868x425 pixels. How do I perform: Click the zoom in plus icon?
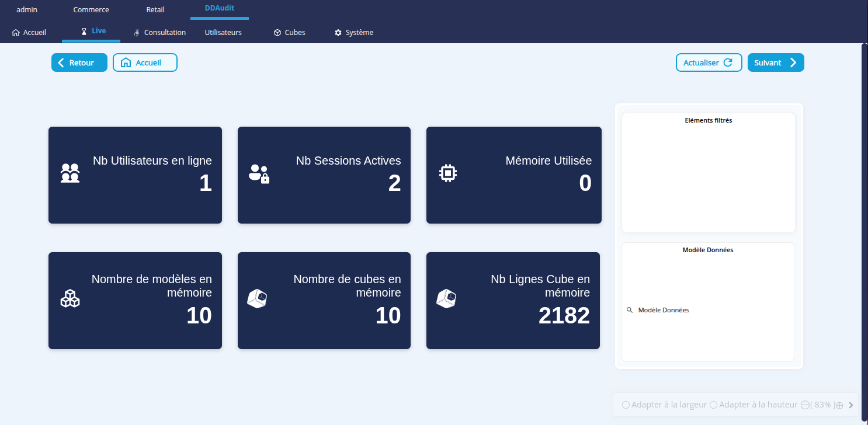coord(839,405)
